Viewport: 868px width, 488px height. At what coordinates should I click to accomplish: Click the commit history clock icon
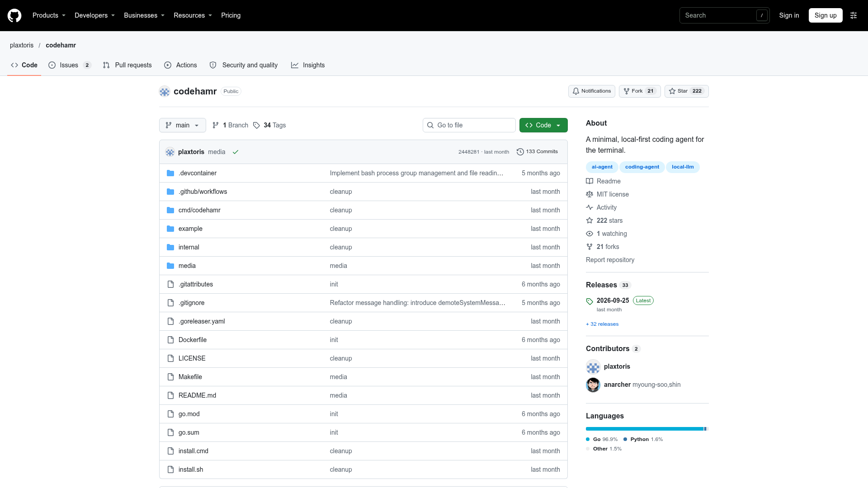click(x=520, y=152)
